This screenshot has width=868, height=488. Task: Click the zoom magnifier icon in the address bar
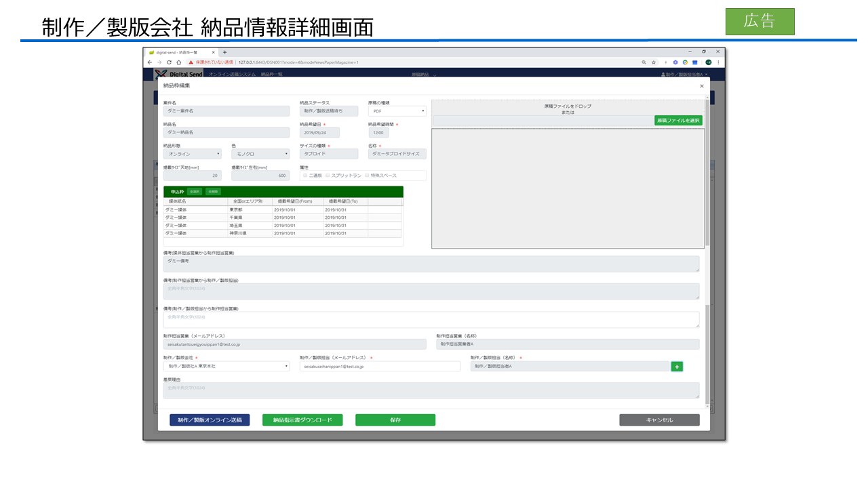(644, 62)
